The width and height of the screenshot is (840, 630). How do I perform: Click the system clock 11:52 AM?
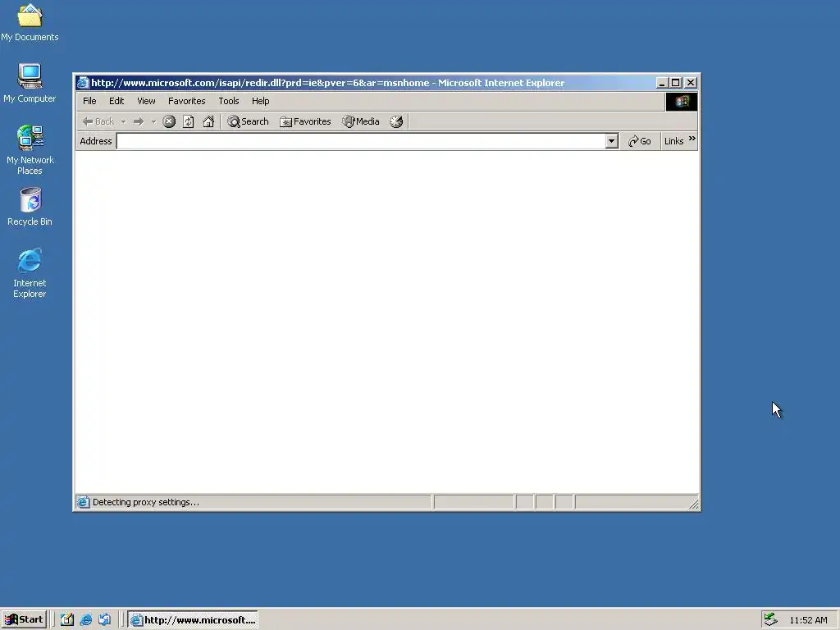pyautogui.click(x=808, y=620)
